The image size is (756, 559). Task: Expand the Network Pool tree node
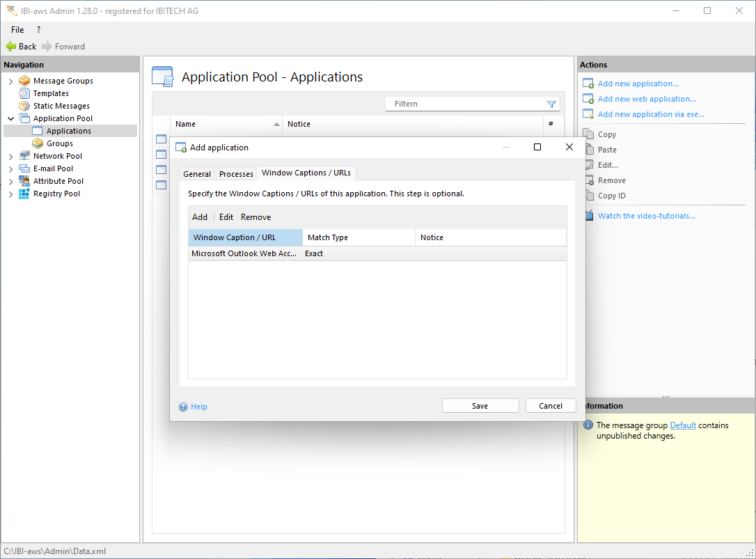point(10,157)
